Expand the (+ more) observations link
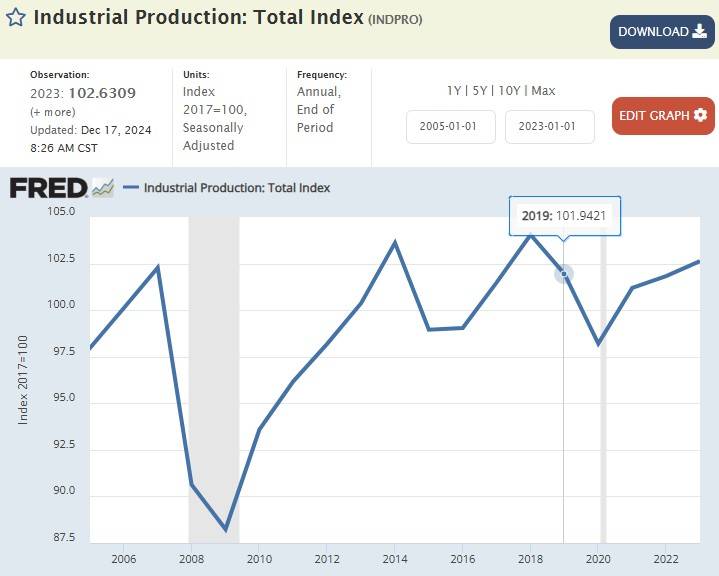The image size is (719, 576). click(52, 112)
